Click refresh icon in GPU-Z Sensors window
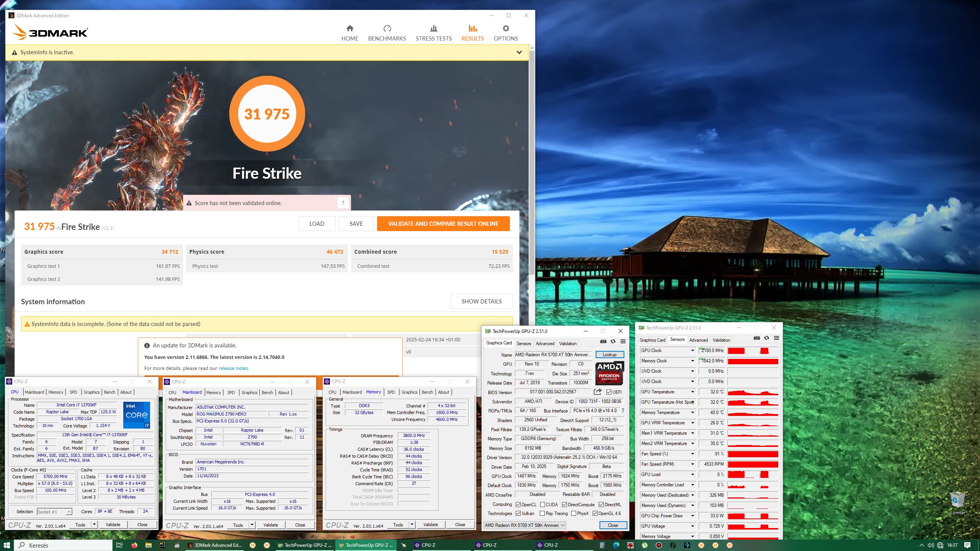This screenshot has height=551, width=980. pos(766,338)
